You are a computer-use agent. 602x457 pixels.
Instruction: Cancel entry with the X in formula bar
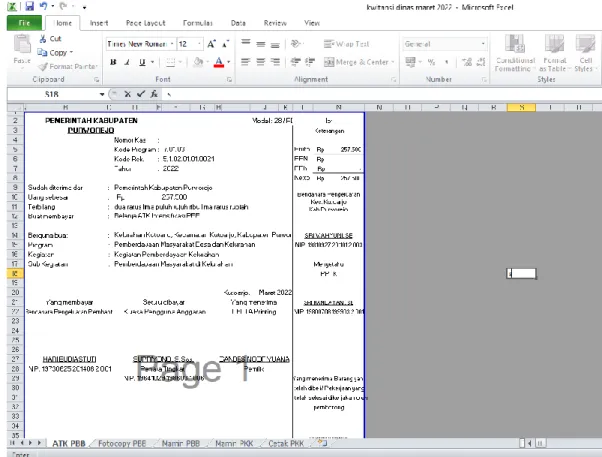pyautogui.click(x=127, y=94)
